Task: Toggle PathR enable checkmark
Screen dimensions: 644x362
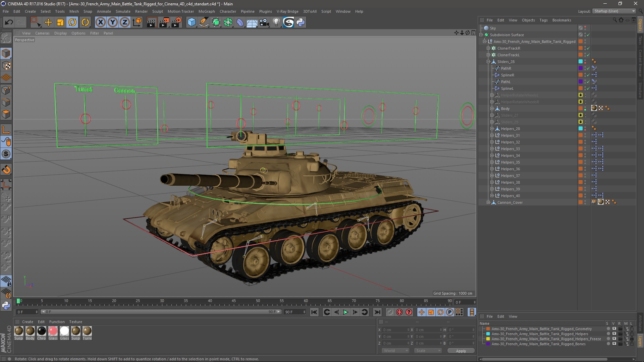Action: (x=588, y=68)
